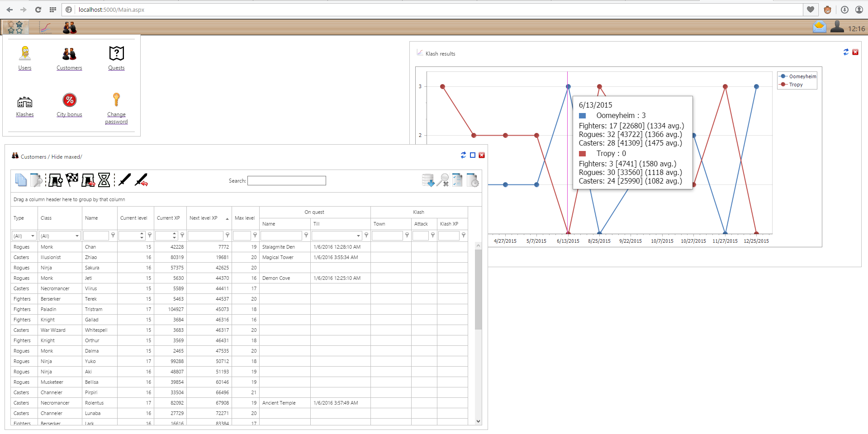868x434 pixels.
Task: Open the mail envelope icon in top bar
Action: click(819, 28)
